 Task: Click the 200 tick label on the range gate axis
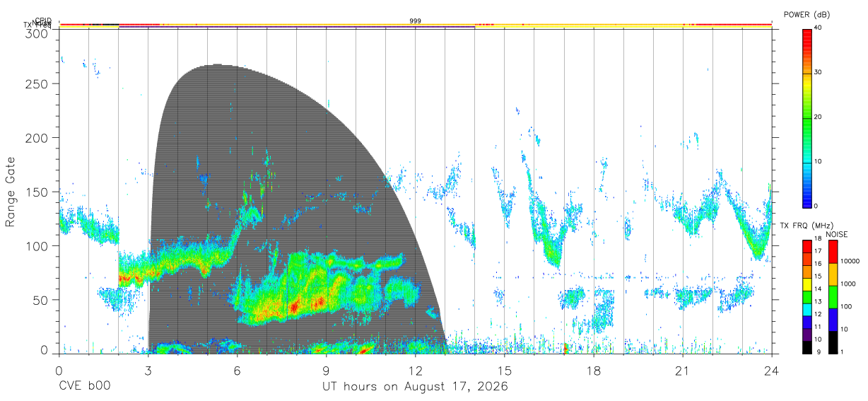pyautogui.click(x=37, y=137)
